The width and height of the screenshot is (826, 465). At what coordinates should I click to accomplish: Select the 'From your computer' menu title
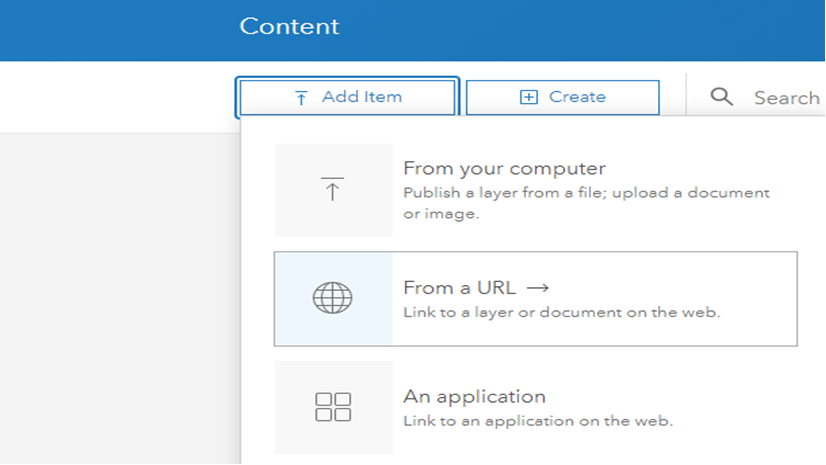[504, 169]
